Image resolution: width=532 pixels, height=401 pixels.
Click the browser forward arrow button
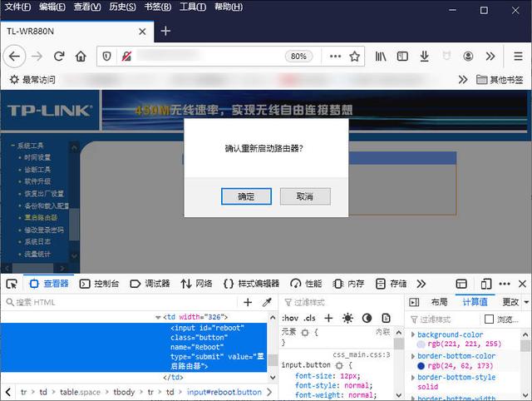pos(37,57)
